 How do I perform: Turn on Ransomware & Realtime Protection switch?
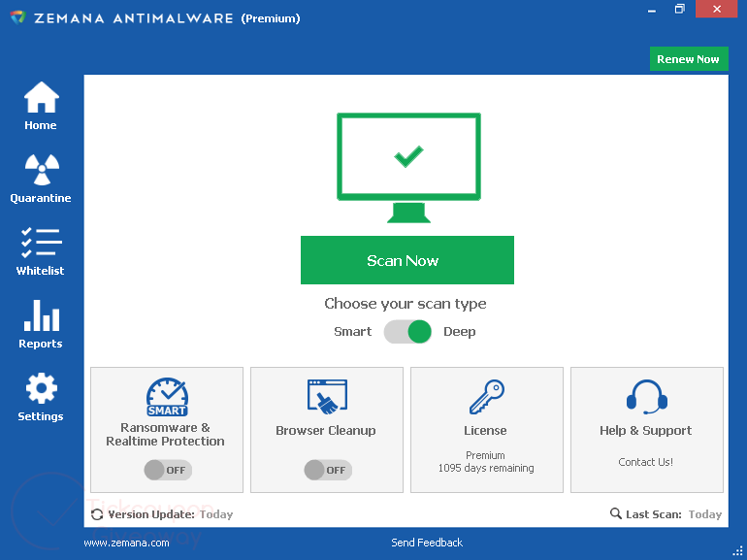168,470
